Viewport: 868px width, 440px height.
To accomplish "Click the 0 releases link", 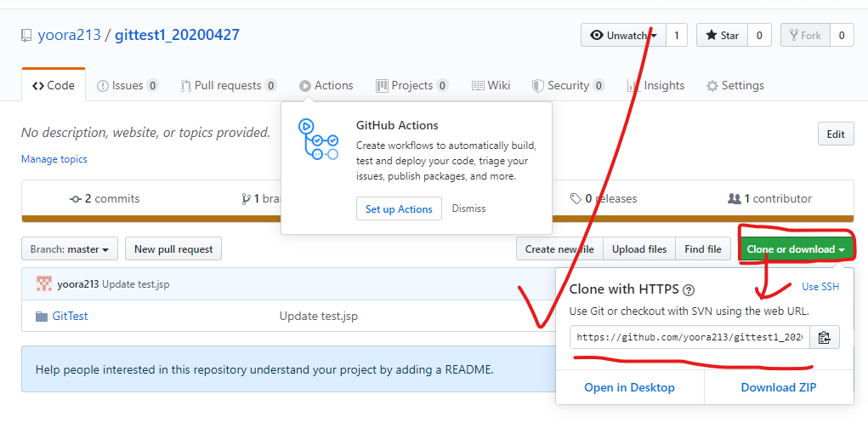I will tap(604, 198).
